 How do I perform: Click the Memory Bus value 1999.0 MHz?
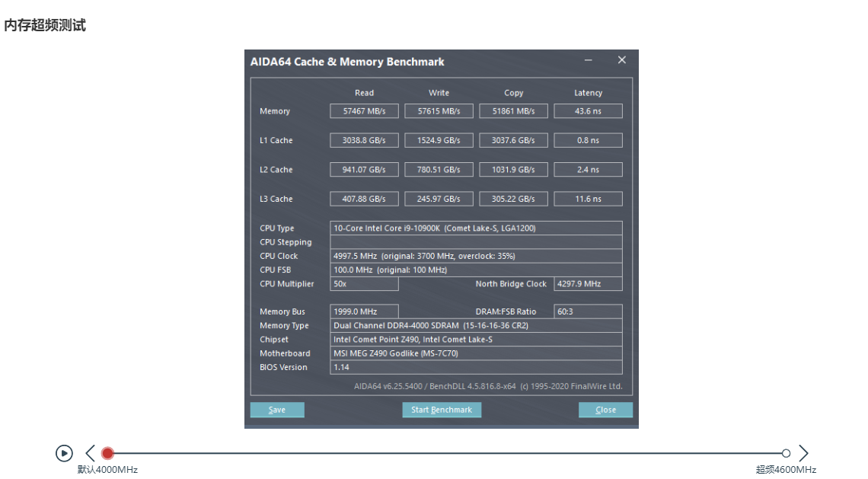pos(364,311)
